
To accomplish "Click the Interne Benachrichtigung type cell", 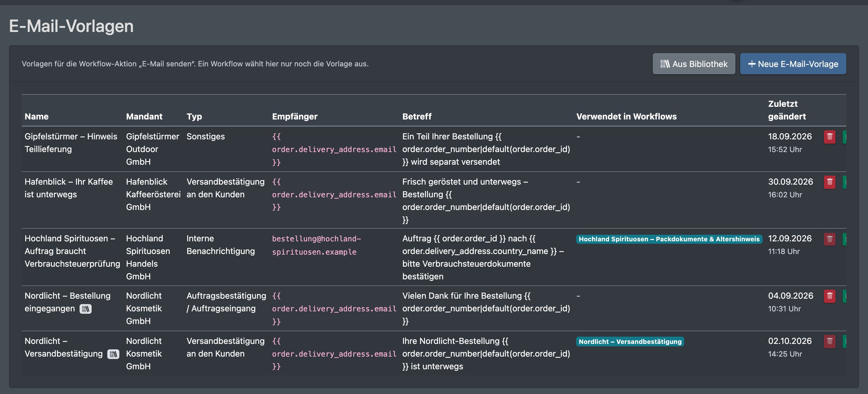I will [x=221, y=245].
